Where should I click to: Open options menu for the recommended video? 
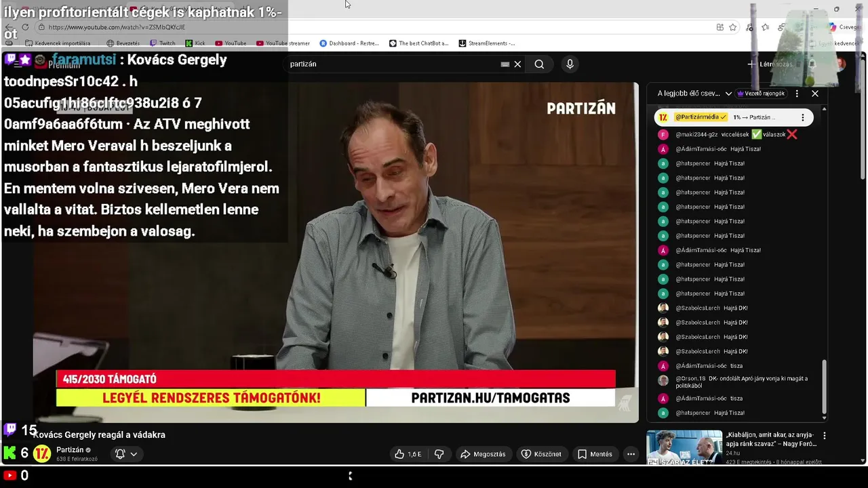[x=825, y=436]
